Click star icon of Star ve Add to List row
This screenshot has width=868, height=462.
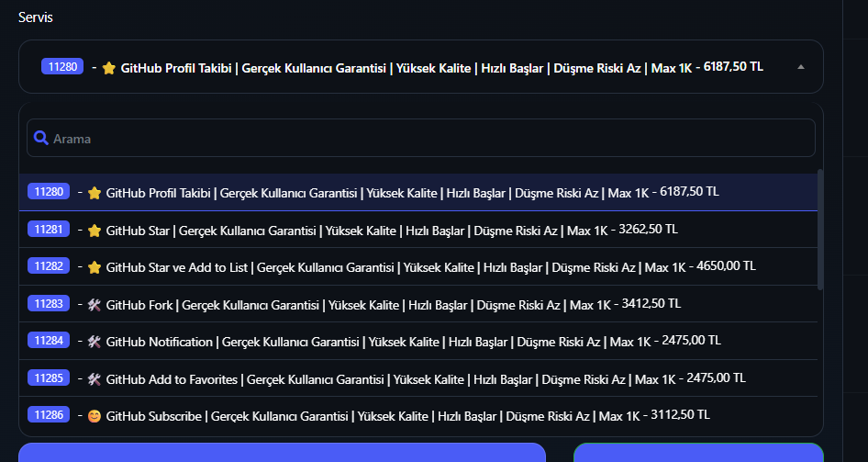[95, 267]
